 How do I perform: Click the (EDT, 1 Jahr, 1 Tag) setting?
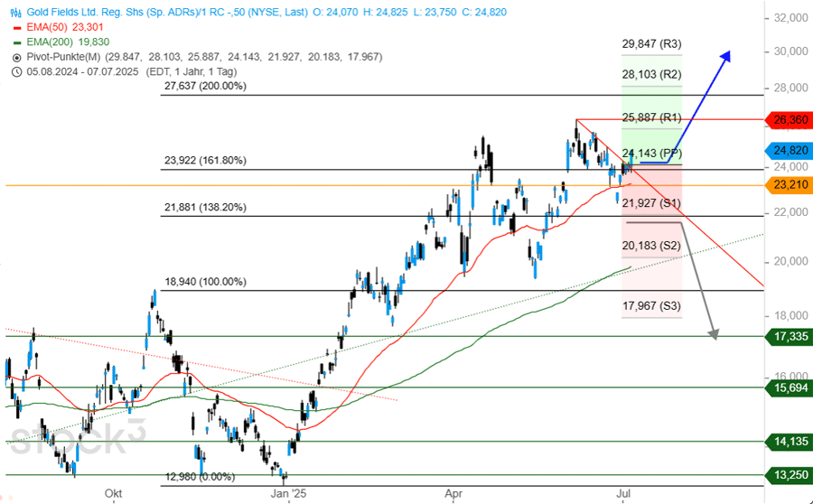[x=192, y=71]
